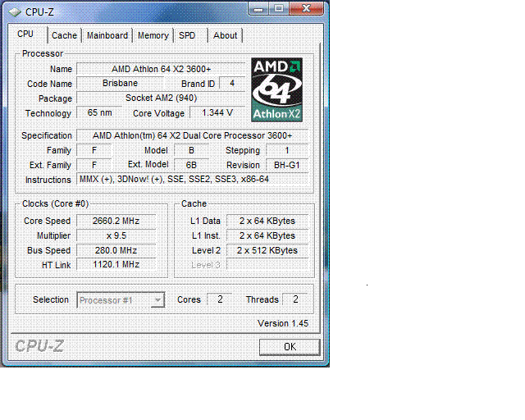Click the HT Link value '1120.1 MHz'
The height and width of the screenshot is (420, 525).
116,265
